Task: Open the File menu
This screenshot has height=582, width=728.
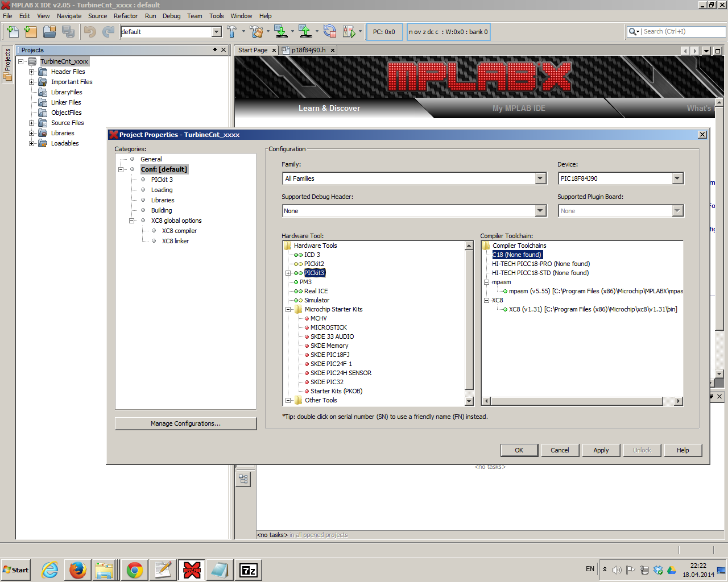Action: point(7,16)
